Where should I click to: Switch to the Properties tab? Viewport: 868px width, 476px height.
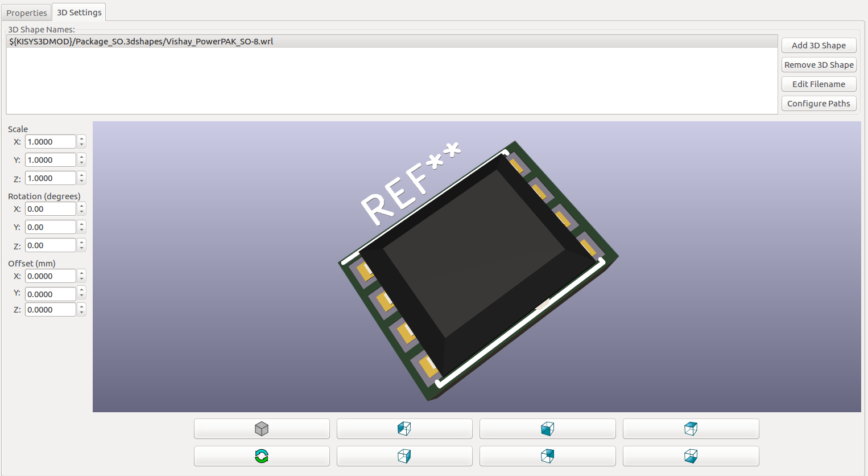pos(26,13)
